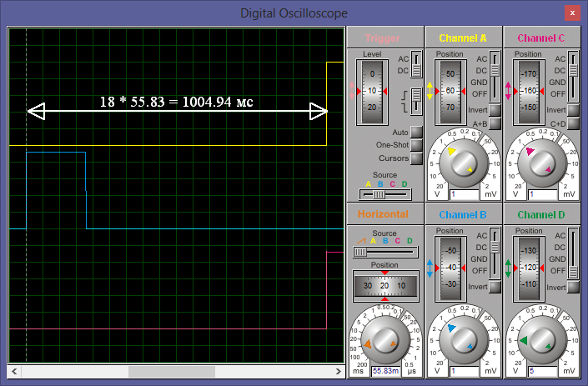588x386 pixels.
Task: Click the green Channel D position arrow
Action: (x=510, y=268)
